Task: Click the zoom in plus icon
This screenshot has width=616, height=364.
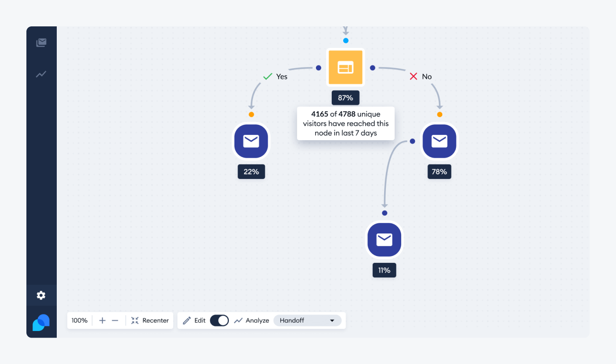Action: tap(103, 320)
